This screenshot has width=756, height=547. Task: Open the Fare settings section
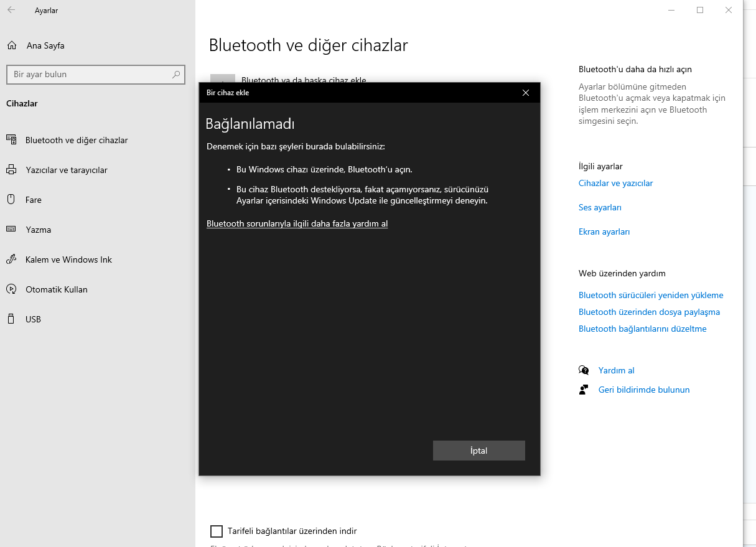tap(34, 200)
